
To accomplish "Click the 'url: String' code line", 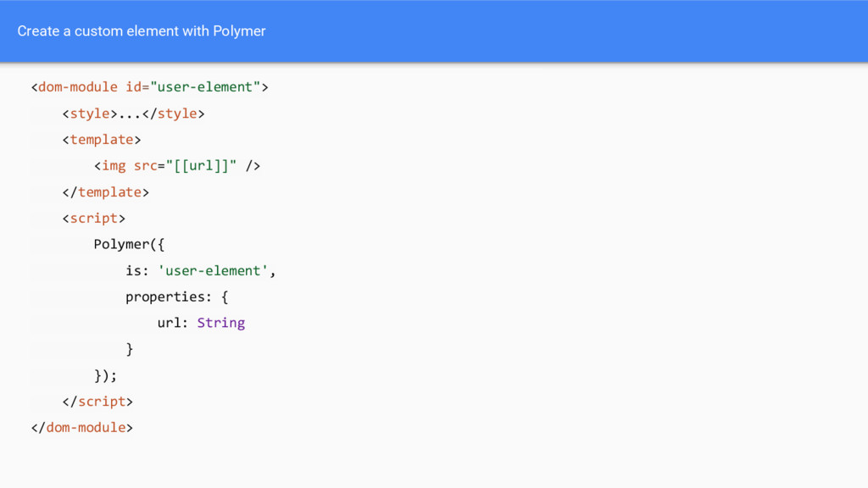I will (x=201, y=323).
